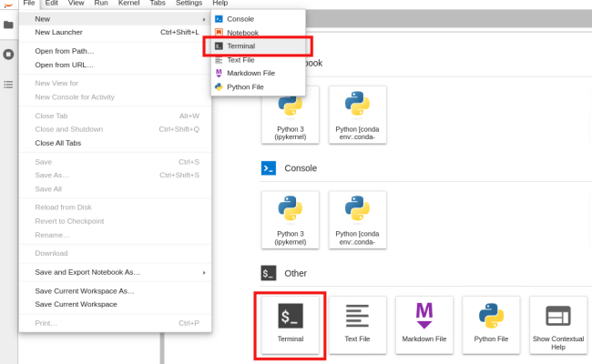The height and width of the screenshot is (364, 592).
Task: Select New in the File menu
Action: coord(115,19)
